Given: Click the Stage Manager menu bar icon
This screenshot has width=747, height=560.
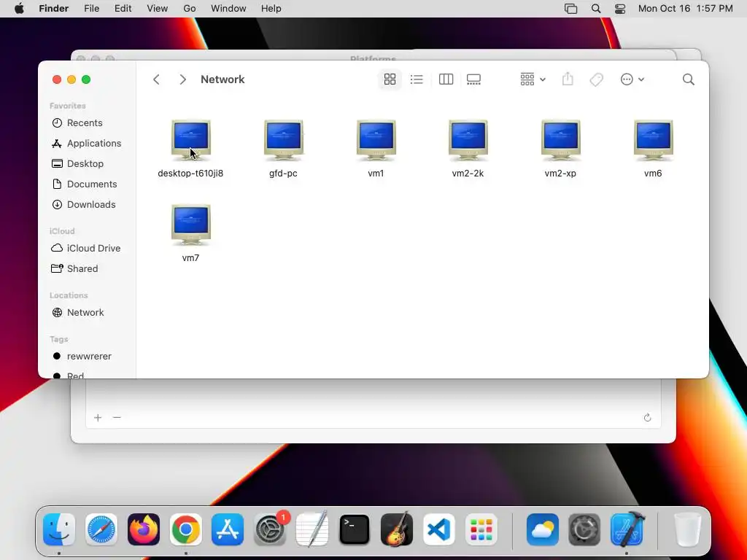Looking at the screenshot, I should pyautogui.click(x=570, y=9).
